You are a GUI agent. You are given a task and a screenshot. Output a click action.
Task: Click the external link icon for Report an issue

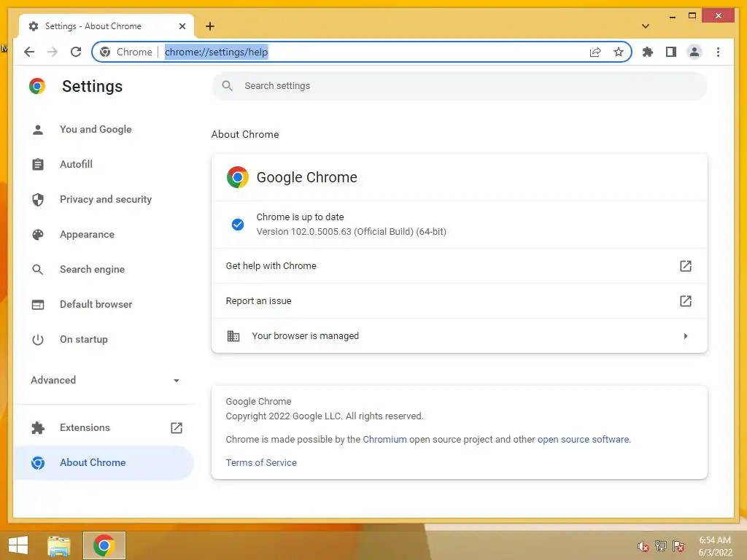[685, 301]
